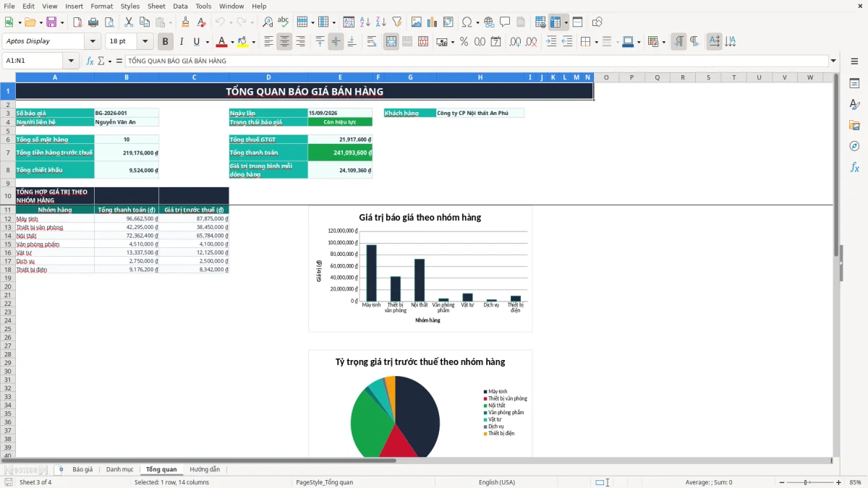Image resolution: width=868 pixels, height=488 pixels.
Task: Click the font color red swatch
Action: pos(221,42)
